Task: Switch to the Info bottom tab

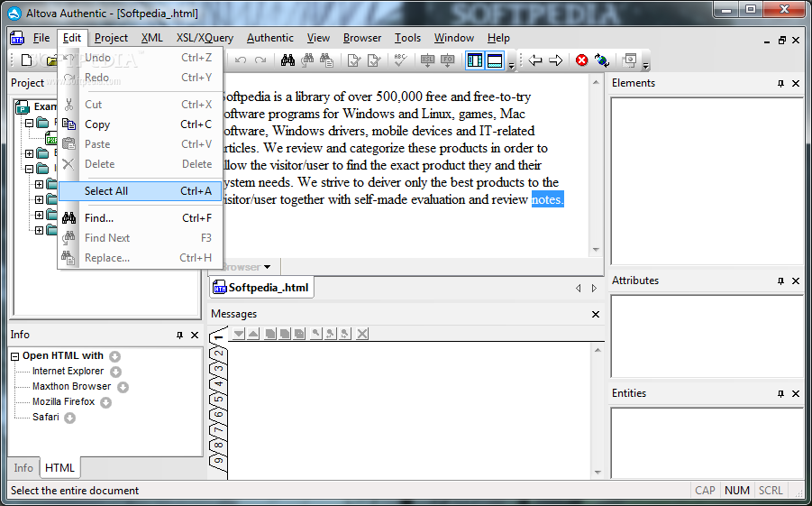Action: point(23,468)
